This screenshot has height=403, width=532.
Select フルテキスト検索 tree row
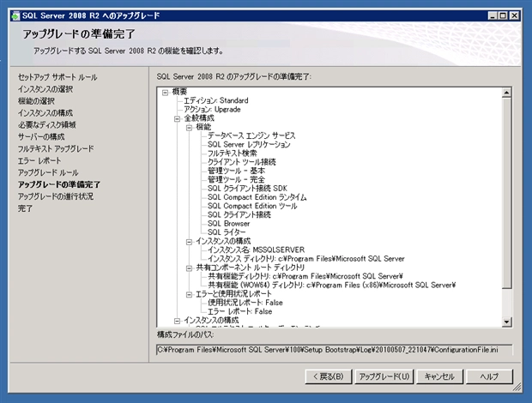232,153
